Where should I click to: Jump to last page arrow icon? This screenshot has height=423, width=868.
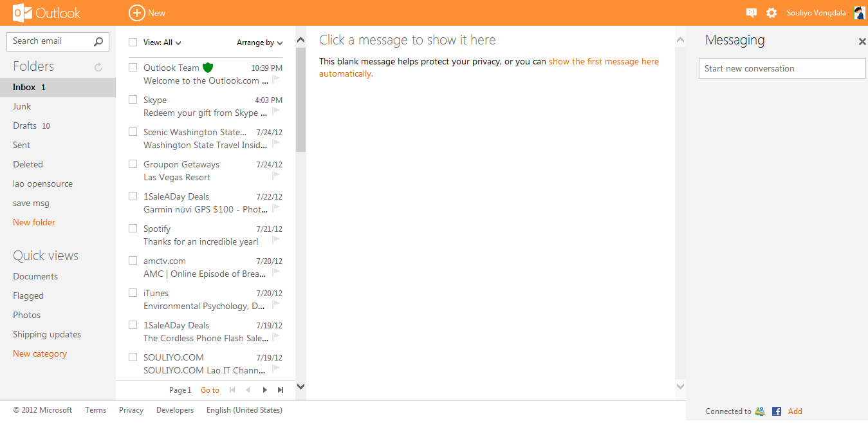pos(281,390)
